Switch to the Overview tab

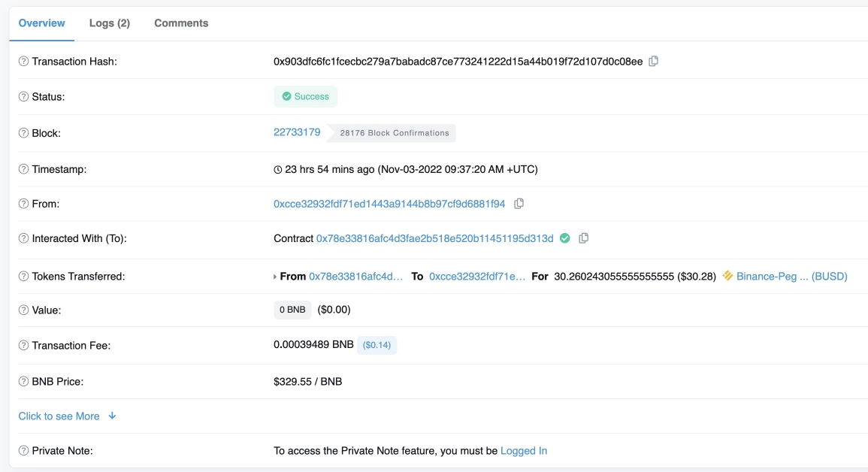pyautogui.click(x=41, y=23)
